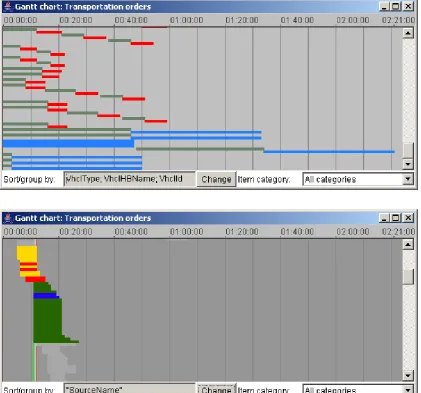Image resolution: width=421 pixels, height=393 pixels.
Task: Select the long blue bar ending near 02:21:00
Action: [x=329, y=152]
